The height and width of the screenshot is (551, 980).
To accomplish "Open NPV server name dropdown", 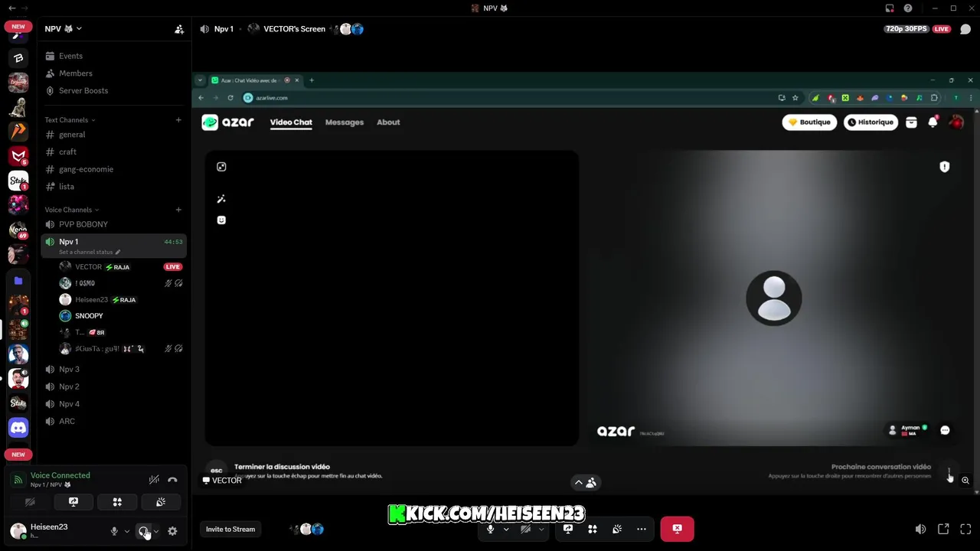I will pyautogui.click(x=63, y=29).
